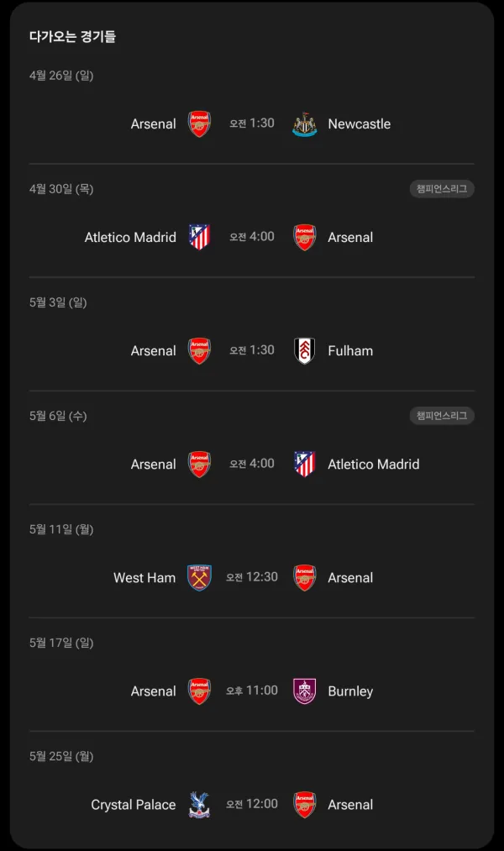504x851 pixels.
Task: Click Arsenal crest in Crystal Palace match
Action: [304, 805]
